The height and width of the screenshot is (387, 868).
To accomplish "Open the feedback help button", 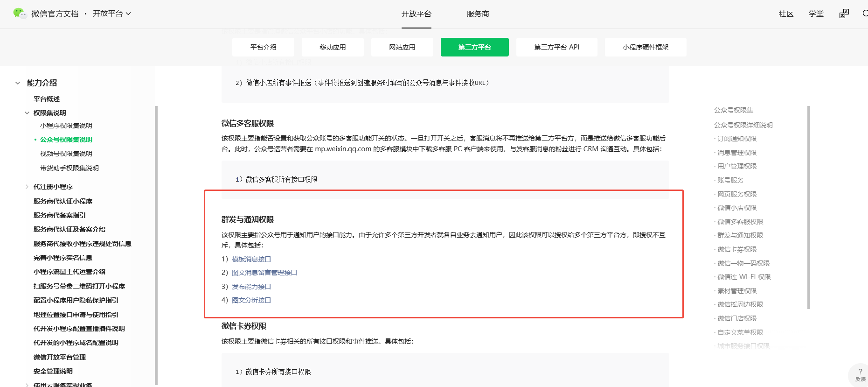I will pyautogui.click(x=860, y=375).
